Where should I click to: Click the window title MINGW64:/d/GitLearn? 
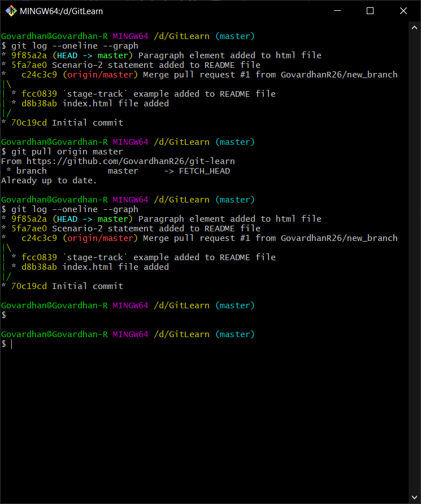tap(62, 11)
